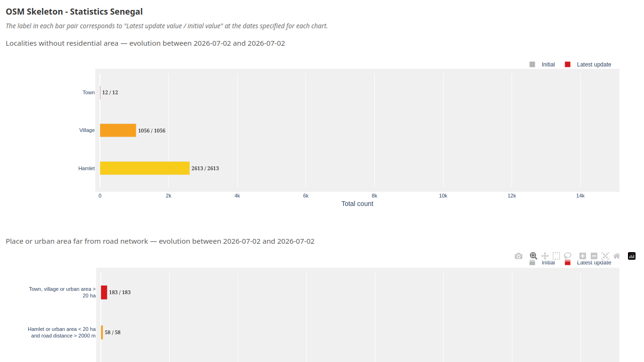The width and height of the screenshot is (644, 362).
Task: Click the yellow Hamlet bar
Action: pos(145,168)
